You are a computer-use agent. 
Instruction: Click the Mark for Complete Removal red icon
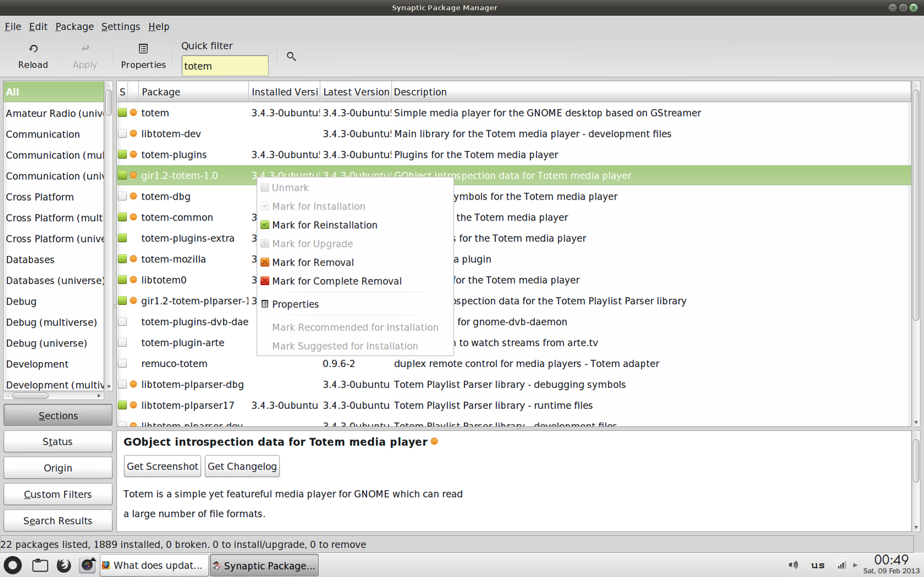(x=265, y=281)
